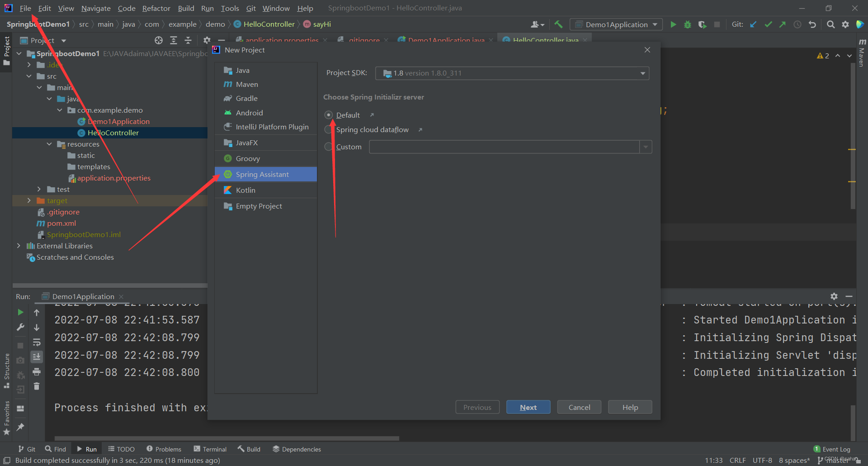The width and height of the screenshot is (868, 466).
Task: Collapse the src folder in project tree
Action: pos(29,76)
